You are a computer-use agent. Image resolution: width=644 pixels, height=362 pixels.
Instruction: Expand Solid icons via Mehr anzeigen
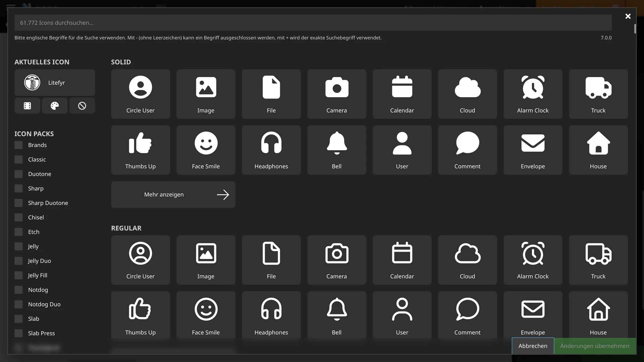point(173,195)
